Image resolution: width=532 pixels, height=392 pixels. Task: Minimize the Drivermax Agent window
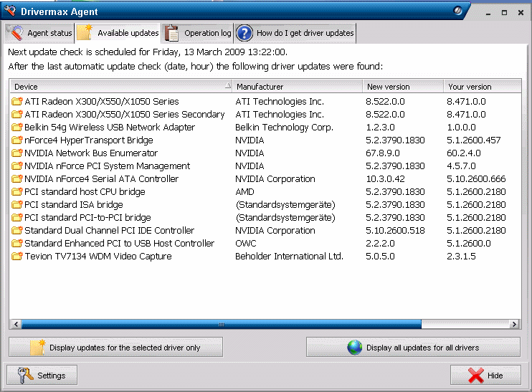488,13
